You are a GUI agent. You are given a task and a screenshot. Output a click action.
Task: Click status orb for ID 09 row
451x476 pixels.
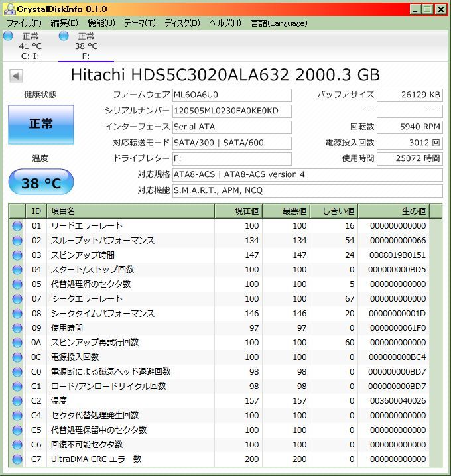[x=17, y=328]
